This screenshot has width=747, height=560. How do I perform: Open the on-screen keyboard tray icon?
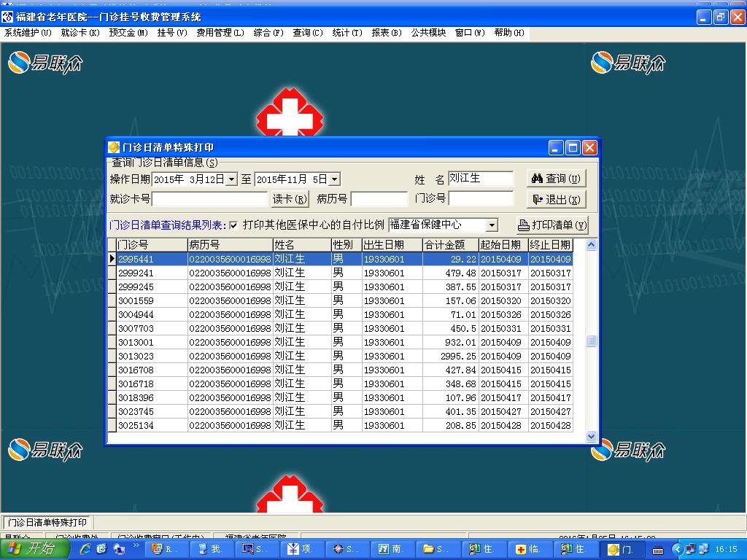click(658, 550)
